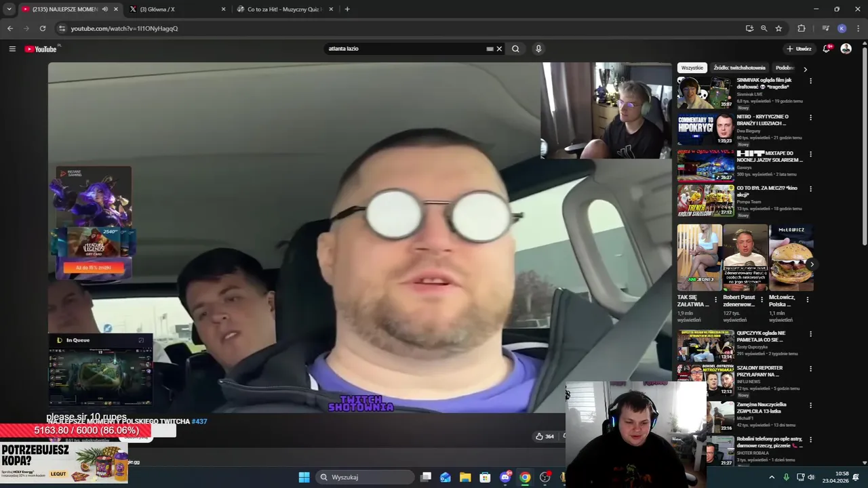Viewport: 868px width, 488px height.
Task: Open McŁowicz burger short
Action: pyautogui.click(x=791, y=258)
